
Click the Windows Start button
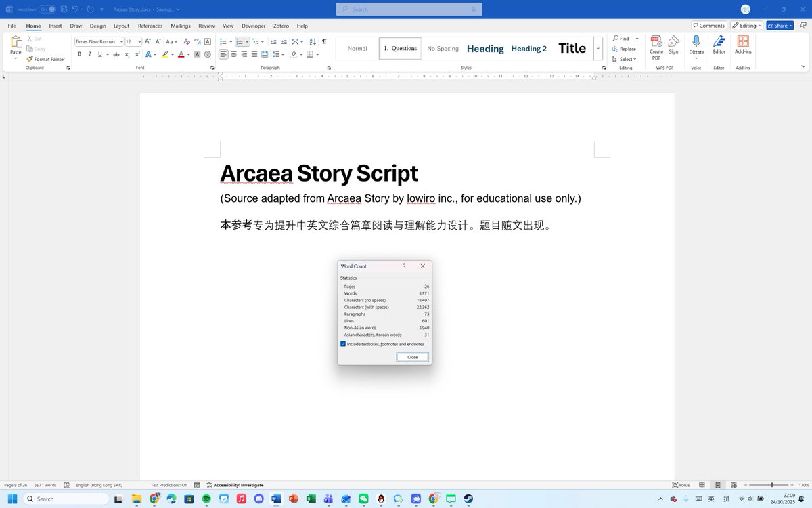[12, 499]
